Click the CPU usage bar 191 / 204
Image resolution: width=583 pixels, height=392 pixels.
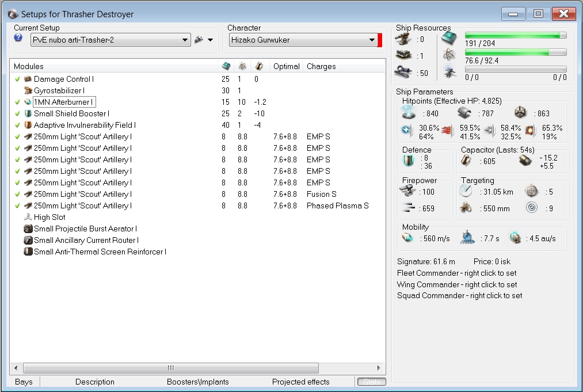click(516, 35)
